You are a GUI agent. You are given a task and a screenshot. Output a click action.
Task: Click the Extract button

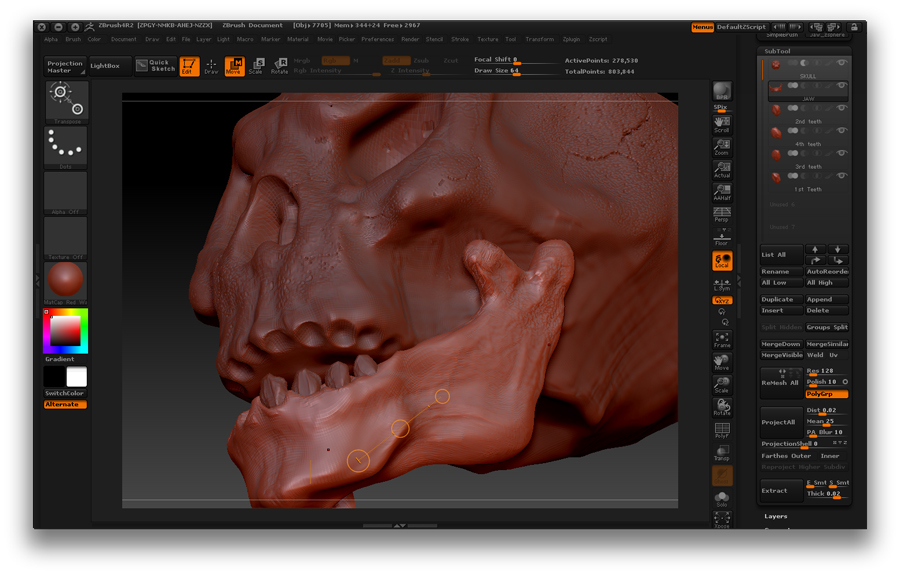(x=781, y=491)
